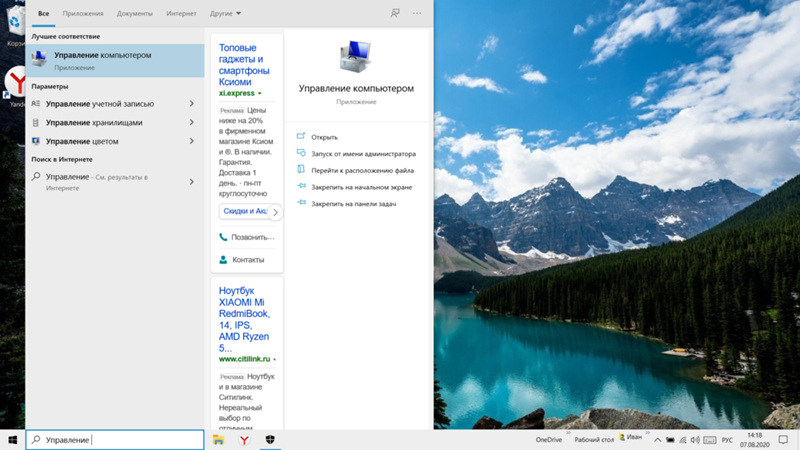The height and width of the screenshot is (450, 800).
Task: Switch to the "Приложения" tab
Action: click(83, 13)
